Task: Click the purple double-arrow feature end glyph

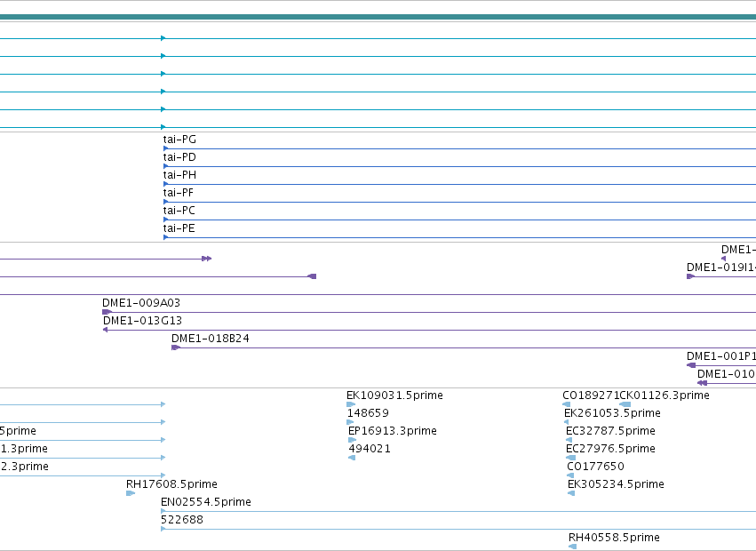Action: point(207,259)
